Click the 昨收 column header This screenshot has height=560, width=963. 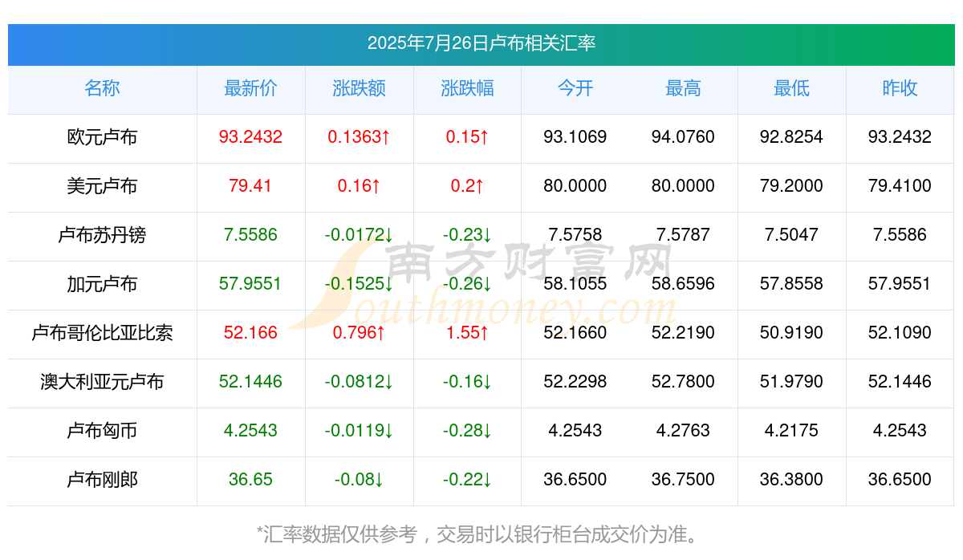(x=900, y=88)
